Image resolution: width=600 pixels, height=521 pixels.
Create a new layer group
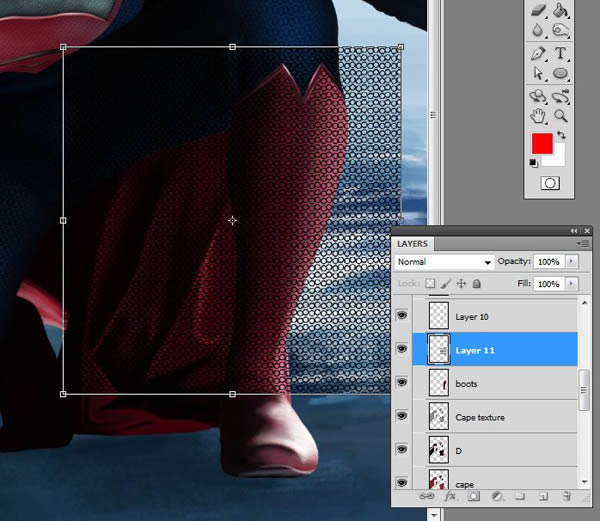click(519, 497)
